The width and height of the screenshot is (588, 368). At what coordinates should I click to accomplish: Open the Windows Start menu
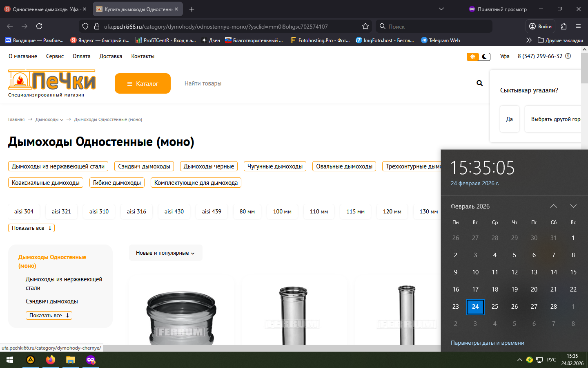[10, 360]
